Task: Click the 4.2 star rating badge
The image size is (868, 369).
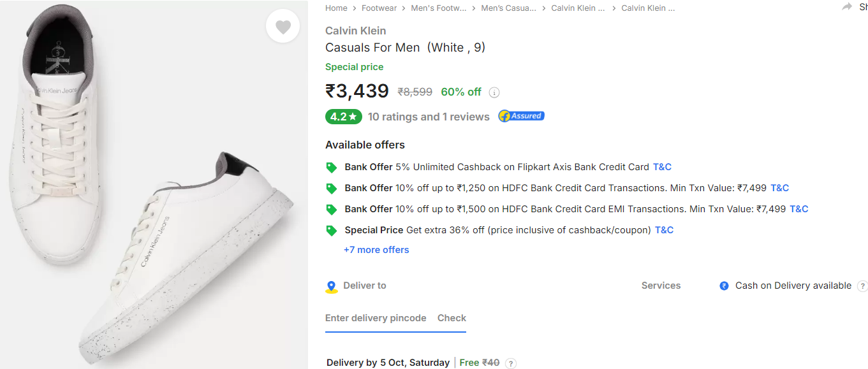Action: click(344, 117)
